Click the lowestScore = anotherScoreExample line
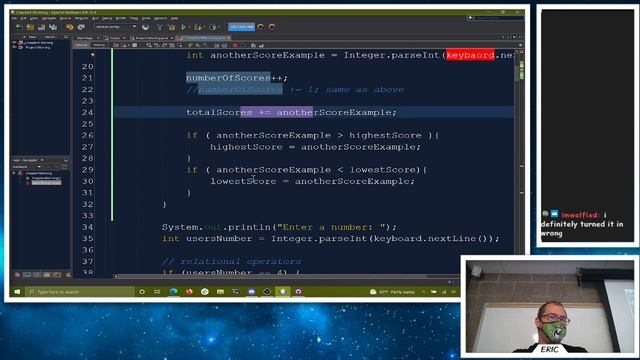Viewport: 640px width, 360px height. 312,181
